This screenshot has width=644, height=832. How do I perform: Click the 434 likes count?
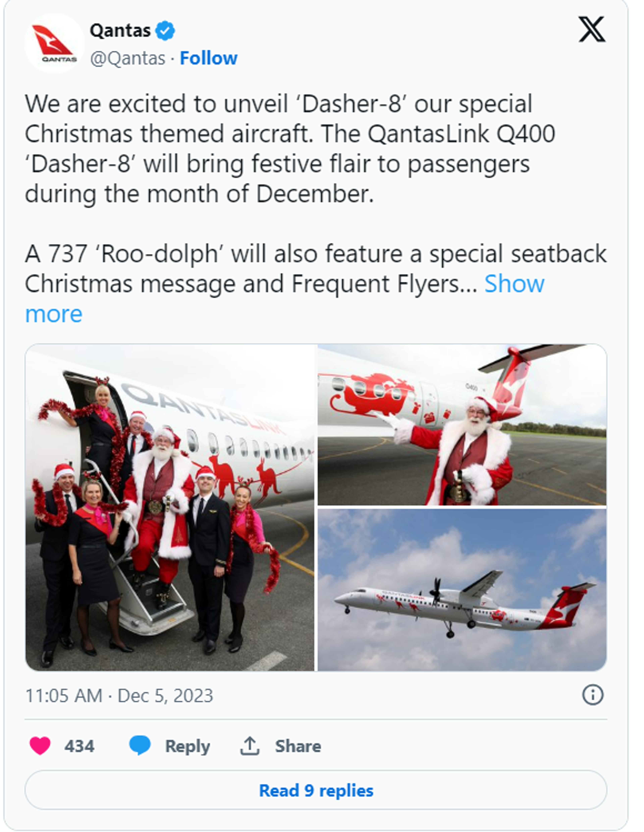pyautogui.click(x=79, y=746)
